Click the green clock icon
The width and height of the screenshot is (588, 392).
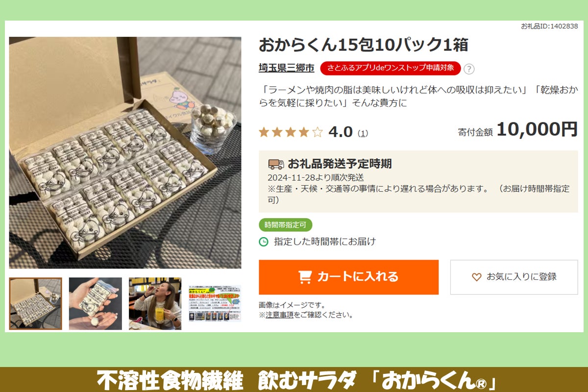[x=264, y=242]
